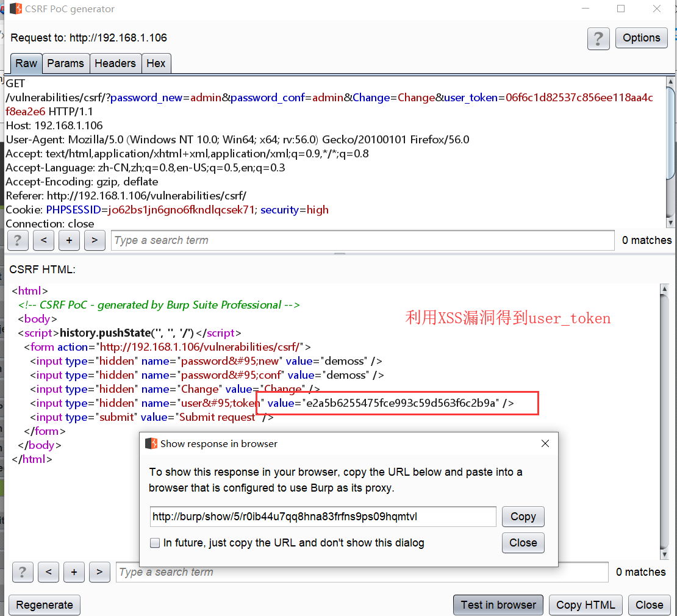
Task: Open the Hex tab
Action: (156, 63)
